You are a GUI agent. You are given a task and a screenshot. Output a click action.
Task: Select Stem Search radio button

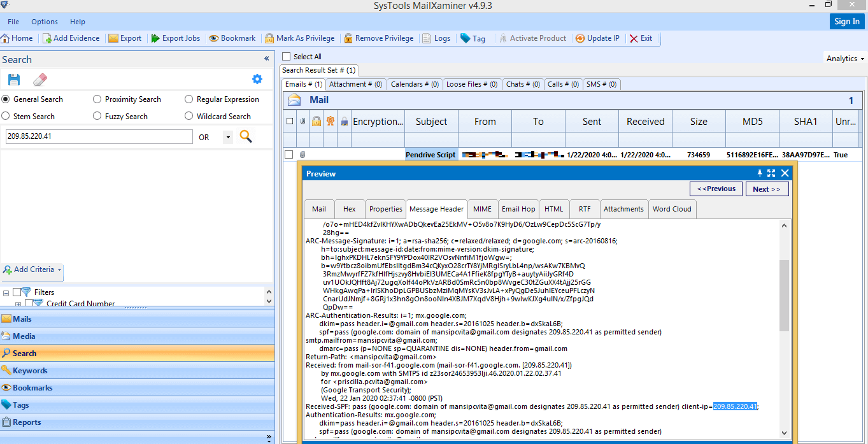6,117
